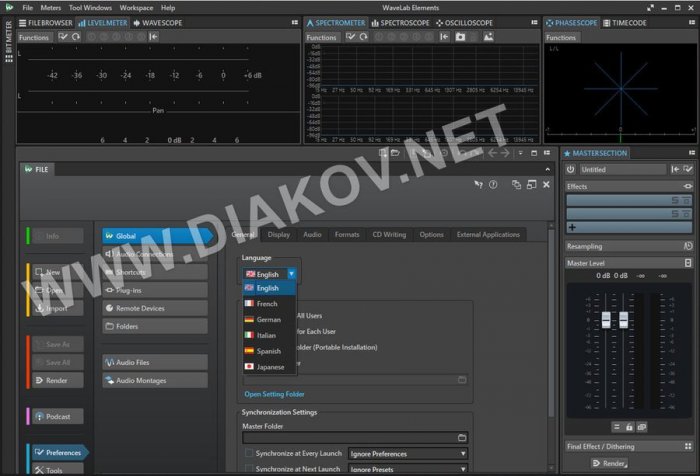
Task: Click the open folder icon in toolbar
Action: click(x=395, y=153)
